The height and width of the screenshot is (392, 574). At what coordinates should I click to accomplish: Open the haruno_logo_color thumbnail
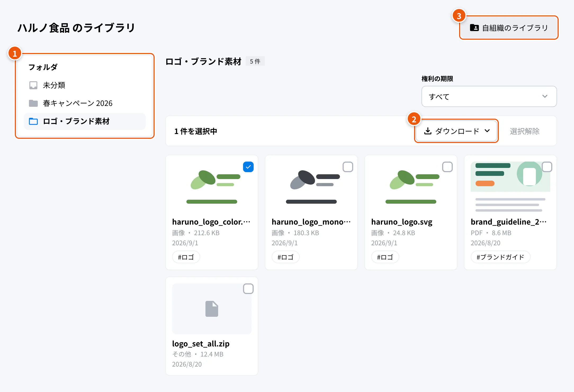(212, 187)
